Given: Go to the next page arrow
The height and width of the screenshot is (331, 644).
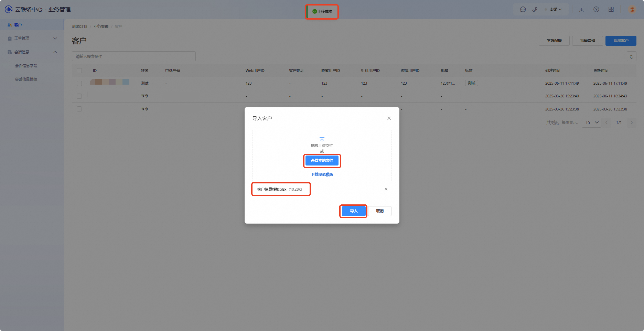Looking at the screenshot, I should 631,122.
